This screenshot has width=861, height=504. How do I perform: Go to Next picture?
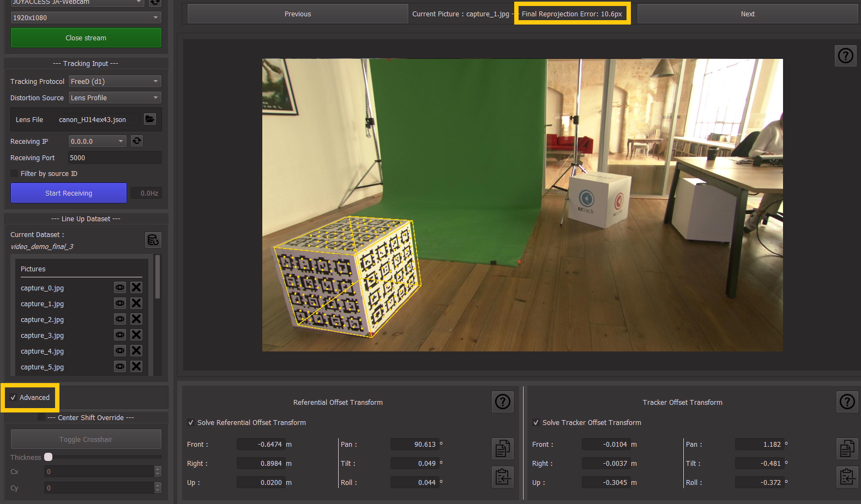(747, 14)
